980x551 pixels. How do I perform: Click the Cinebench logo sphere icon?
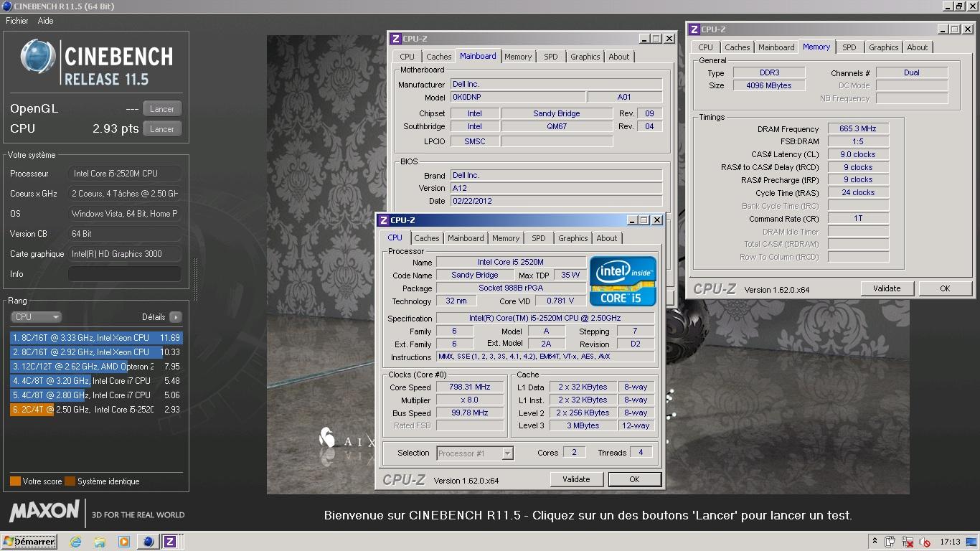point(37,56)
